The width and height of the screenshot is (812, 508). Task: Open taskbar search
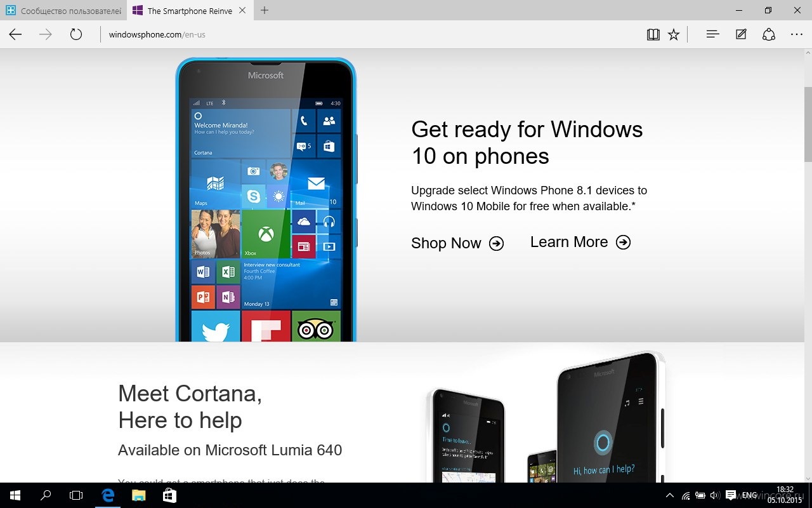click(46, 495)
